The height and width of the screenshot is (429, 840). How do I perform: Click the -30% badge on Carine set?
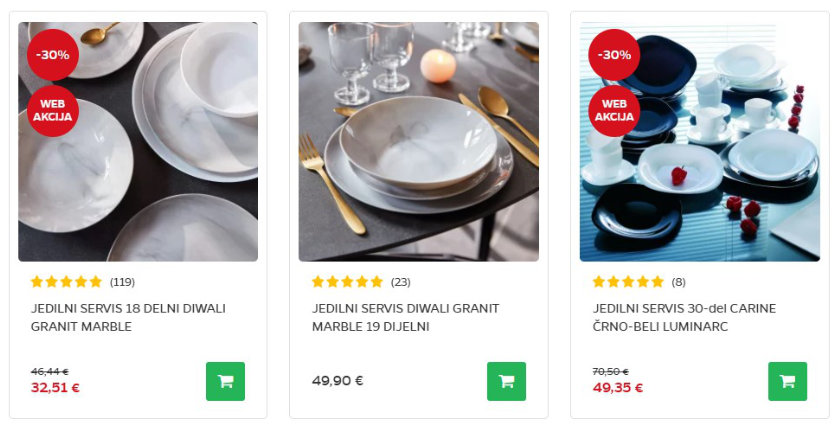pos(614,55)
